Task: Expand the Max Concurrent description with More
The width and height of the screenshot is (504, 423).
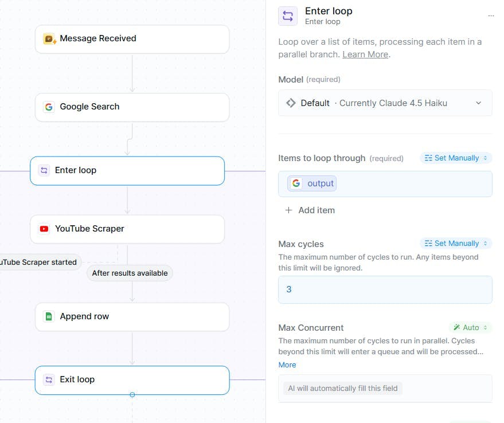Action: coord(287,365)
